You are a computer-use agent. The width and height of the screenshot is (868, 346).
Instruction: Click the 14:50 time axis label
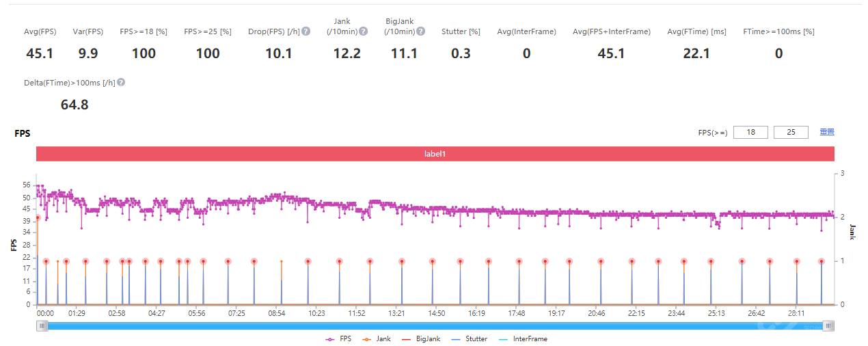437,313
